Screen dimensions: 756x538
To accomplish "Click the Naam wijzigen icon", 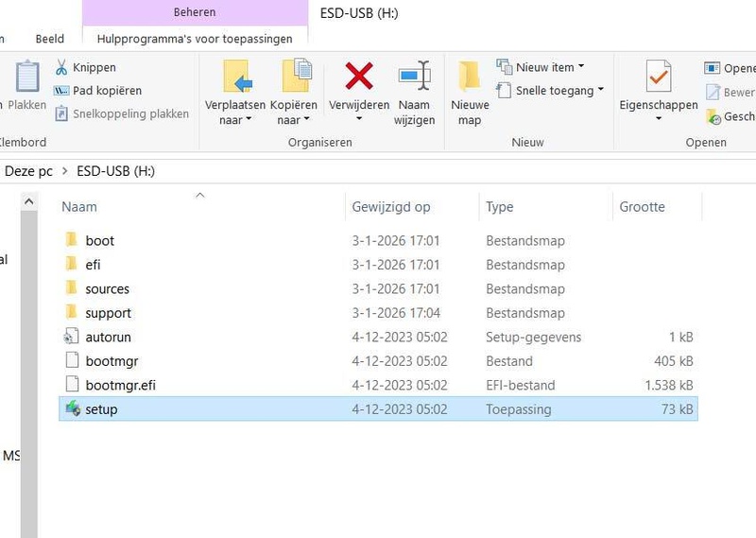I will pyautogui.click(x=415, y=76).
